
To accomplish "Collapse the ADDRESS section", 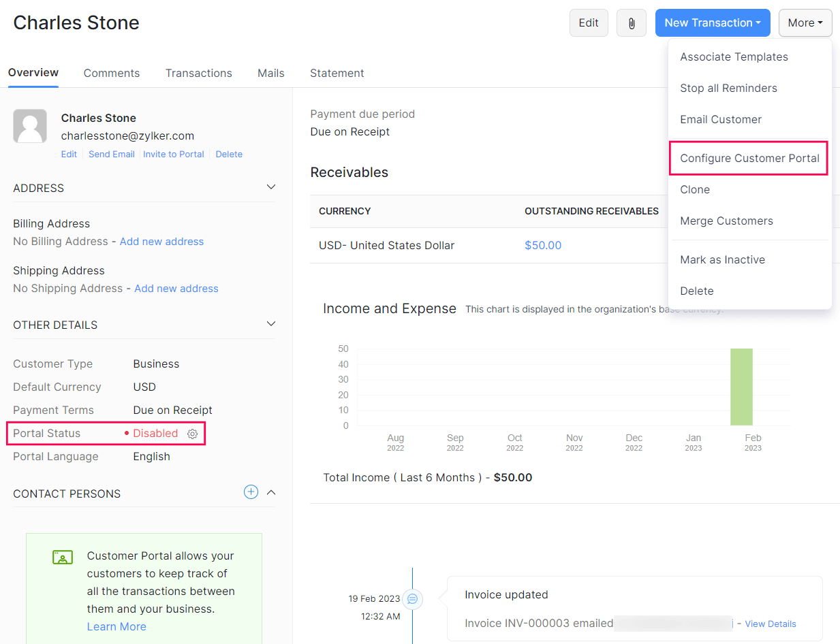I will click(270, 187).
